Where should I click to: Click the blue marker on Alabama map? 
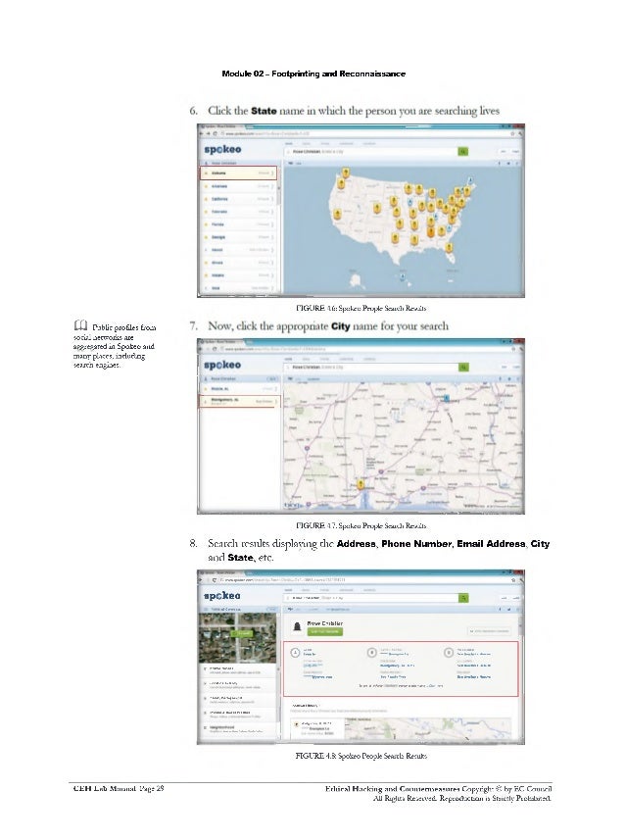(446, 399)
